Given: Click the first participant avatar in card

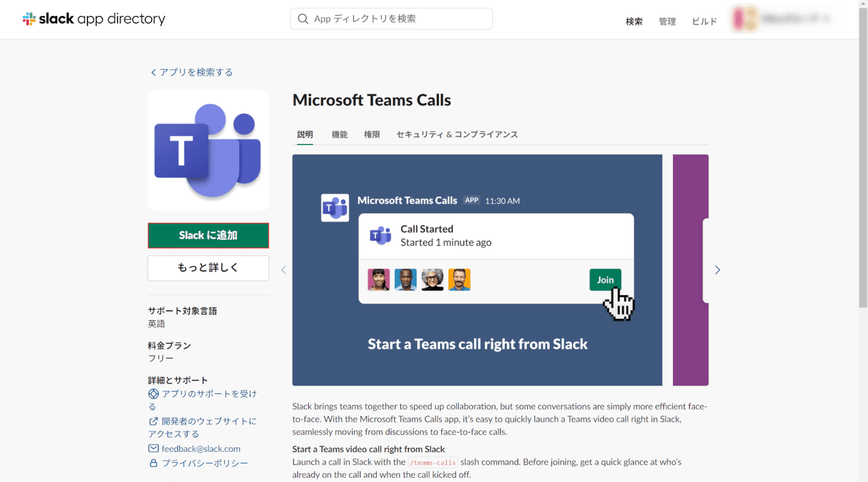Looking at the screenshot, I should tap(379, 280).
